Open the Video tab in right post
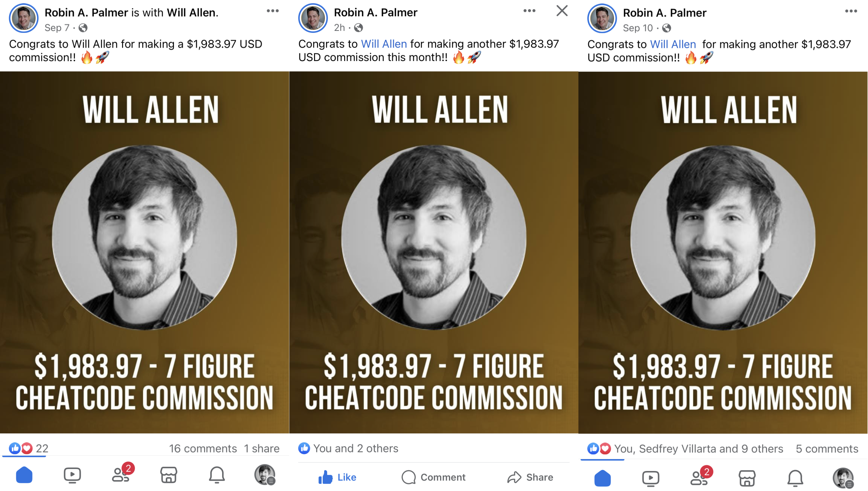This screenshot has width=868, height=491. coord(651,478)
